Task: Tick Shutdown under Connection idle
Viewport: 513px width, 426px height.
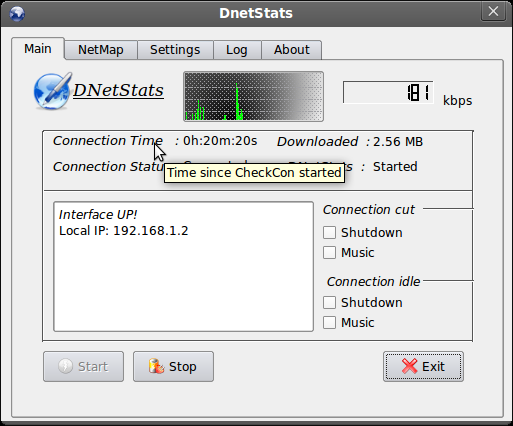Action: click(329, 303)
